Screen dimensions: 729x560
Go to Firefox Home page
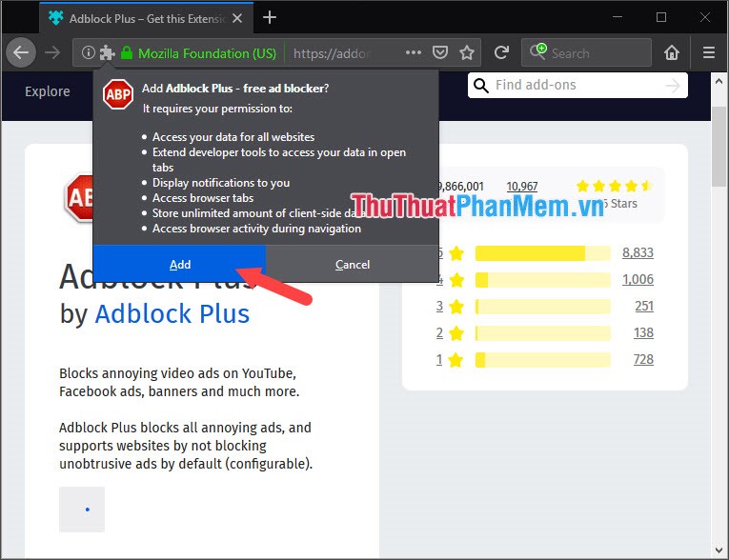coord(672,52)
